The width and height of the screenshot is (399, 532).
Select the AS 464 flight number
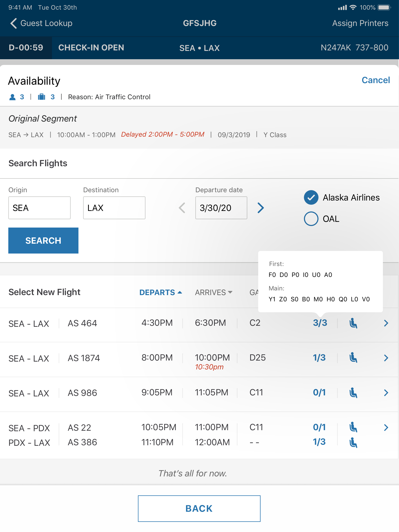point(82,323)
